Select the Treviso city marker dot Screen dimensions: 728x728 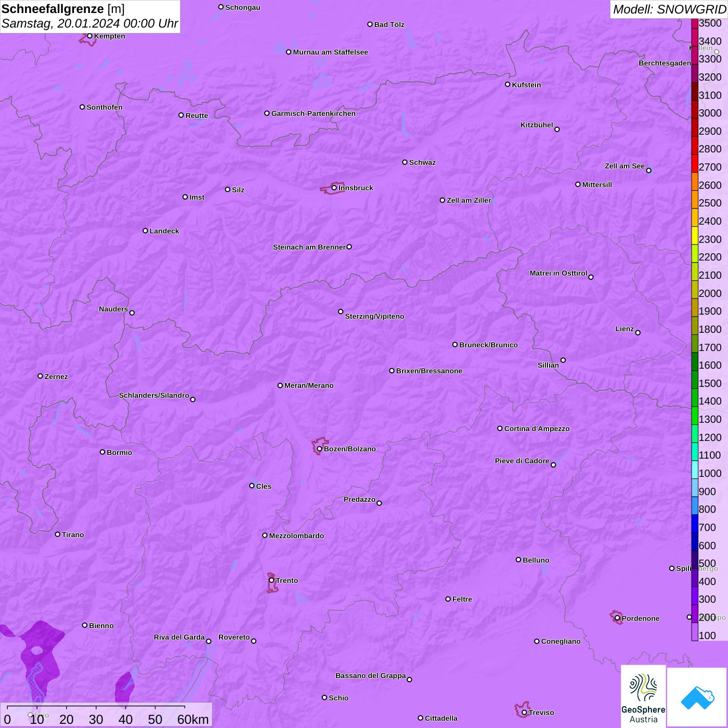click(524, 712)
